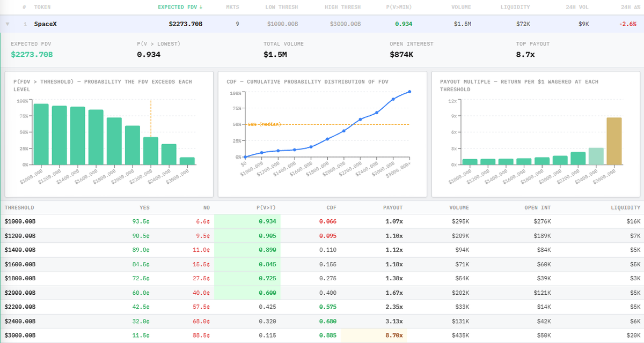Click the 93.5¢ YES price
644x343 pixels.
point(141,221)
